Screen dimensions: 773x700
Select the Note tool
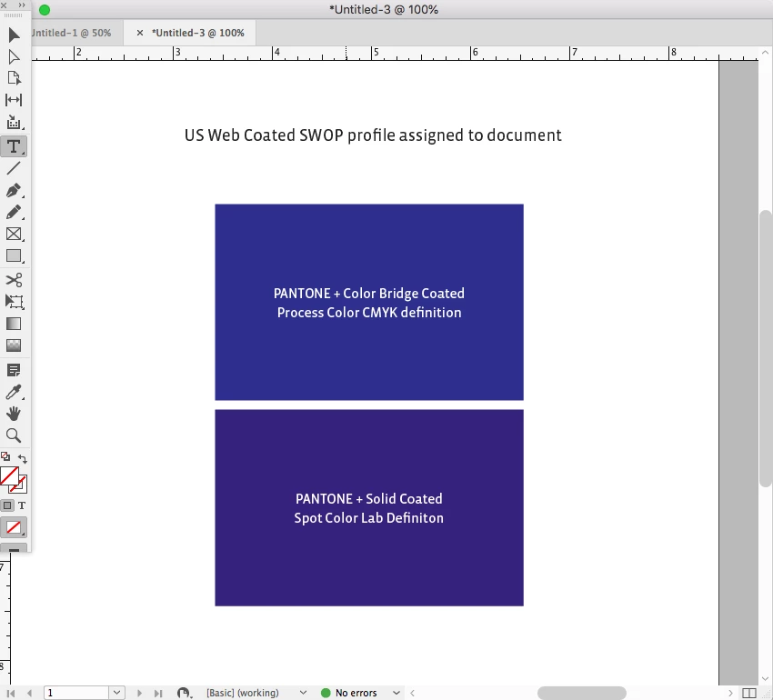14,370
